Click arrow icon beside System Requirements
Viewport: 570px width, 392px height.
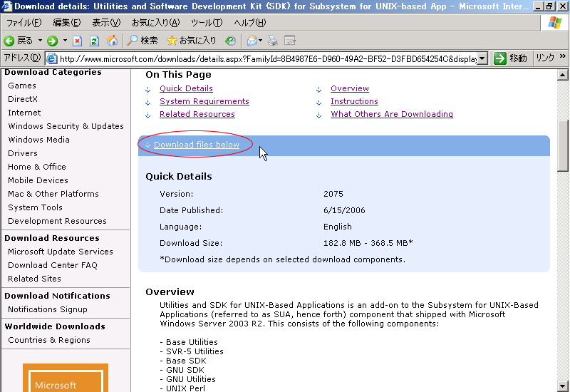point(147,103)
